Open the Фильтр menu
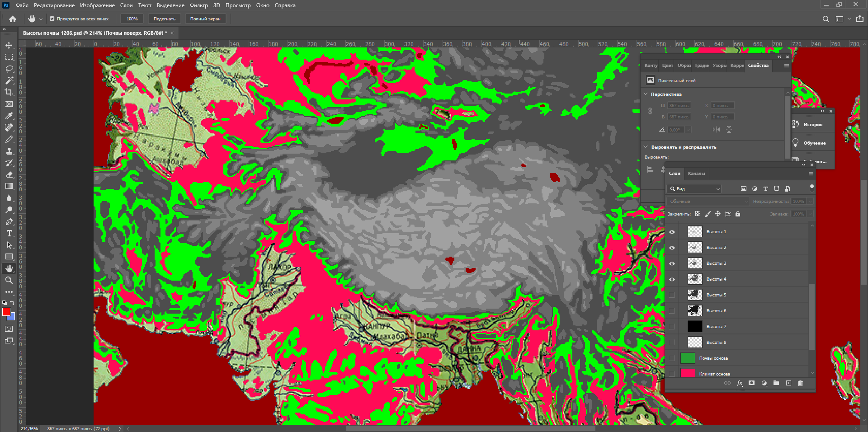 point(198,5)
